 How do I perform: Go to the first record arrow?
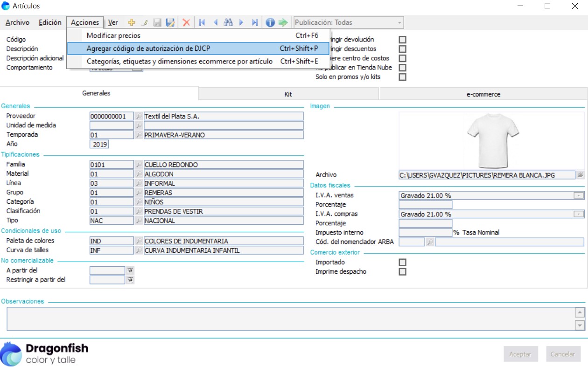click(202, 22)
